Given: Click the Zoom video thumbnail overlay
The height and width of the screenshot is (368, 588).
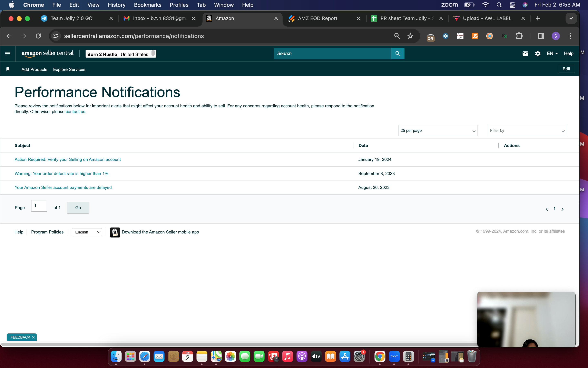Looking at the screenshot, I should 526,319.
